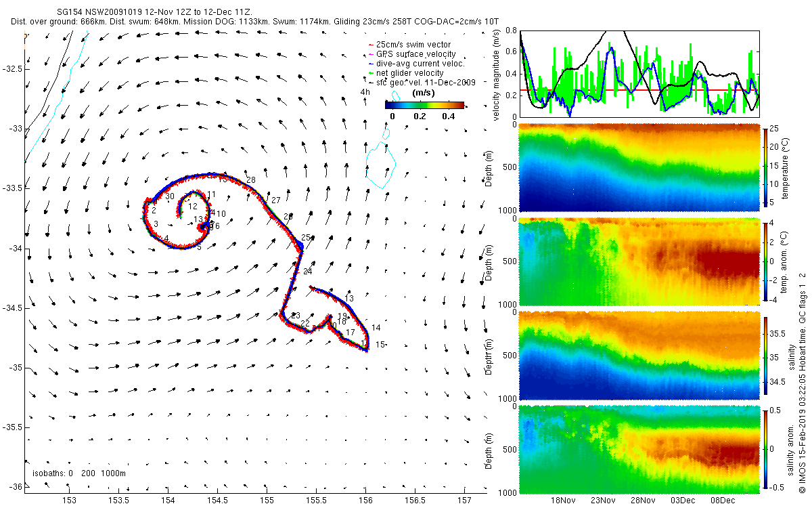The height and width of the screenshot is (508, 812).
Task: Click the day '30' marker on the glider track
Action: [170, 196]
